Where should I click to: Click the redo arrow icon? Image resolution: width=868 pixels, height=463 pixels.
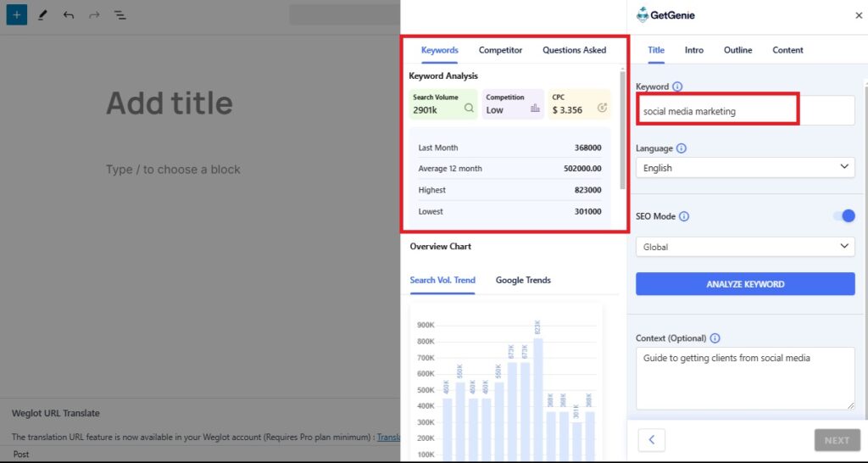click(94, 15)
